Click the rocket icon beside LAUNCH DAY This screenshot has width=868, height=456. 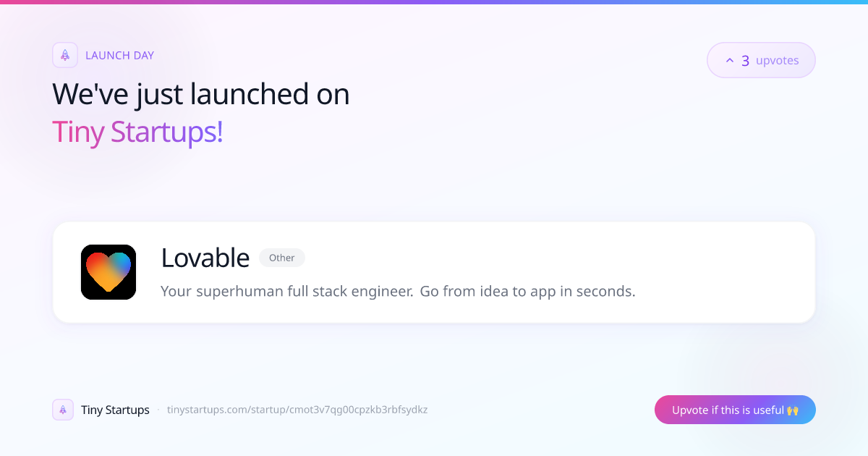(x=65, y=55)
